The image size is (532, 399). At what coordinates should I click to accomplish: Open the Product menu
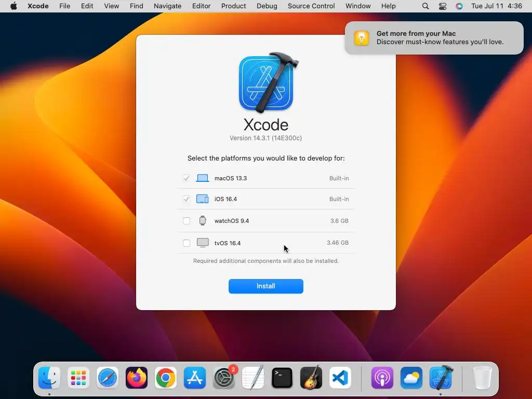coord(233,6)
